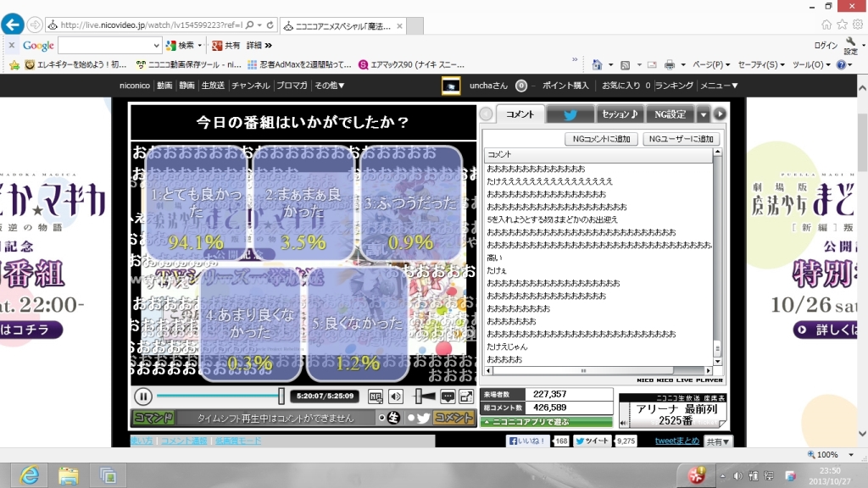Open the コメント通報 link
This screenshot has width=868, height=488.
pyautogui.click(x=184, y=441)
